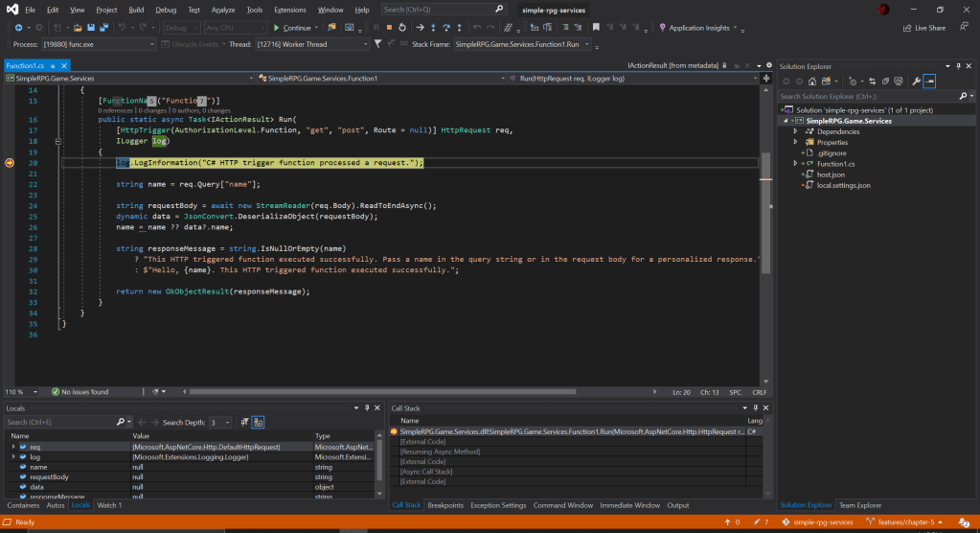
Task: Click the Restart debugging icon
Action: tap(403, 28)
